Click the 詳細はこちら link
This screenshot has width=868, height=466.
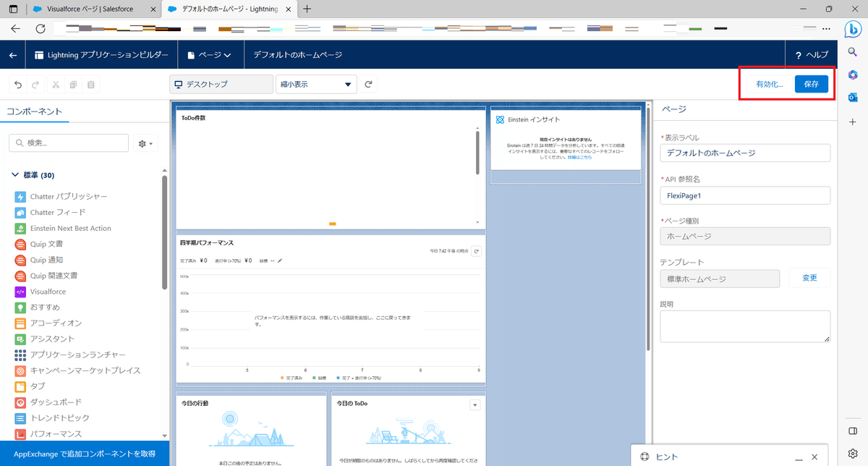pos(579,157)
